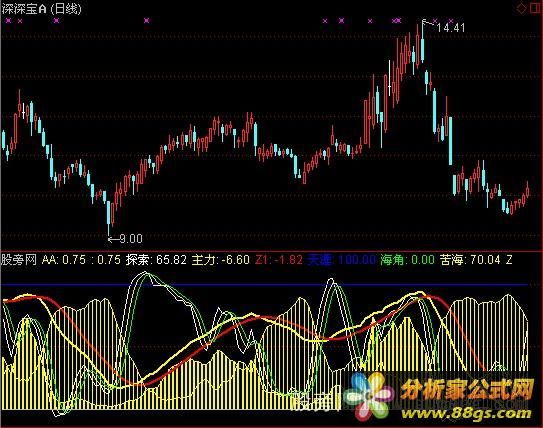543x428 pixels.
Task: Select the 深深宝A (日线) chart title
Action: tap(42, 9)
